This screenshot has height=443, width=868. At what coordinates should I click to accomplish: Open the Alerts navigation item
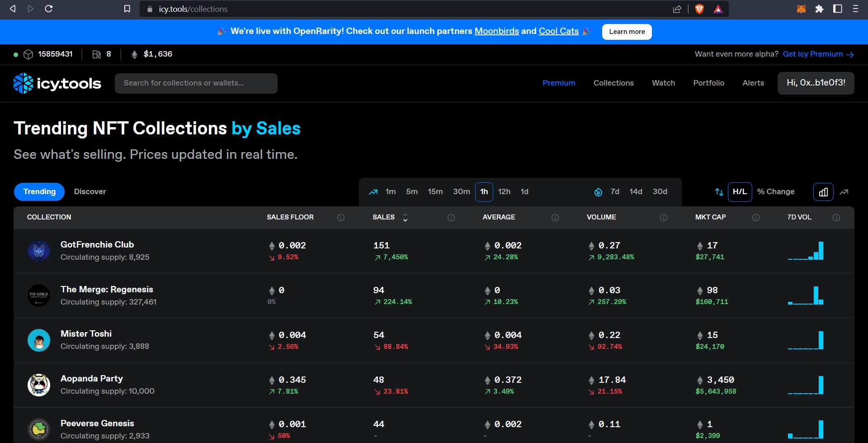coord(753,83)
